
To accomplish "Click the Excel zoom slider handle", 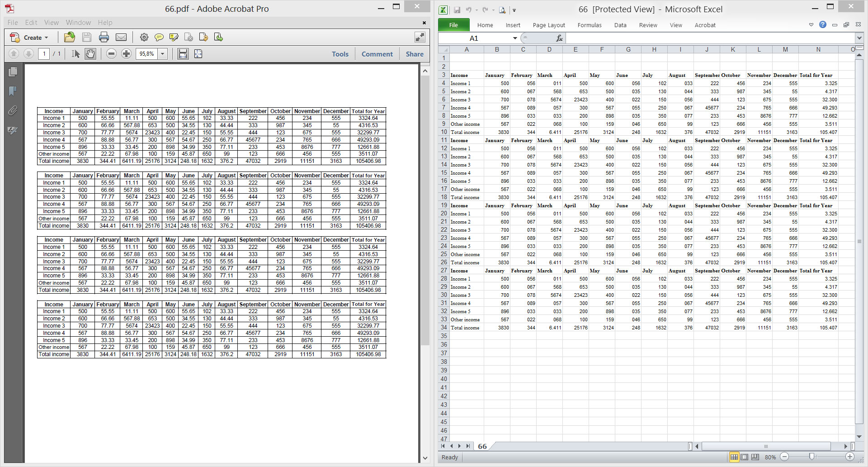I will coord(811,457).
